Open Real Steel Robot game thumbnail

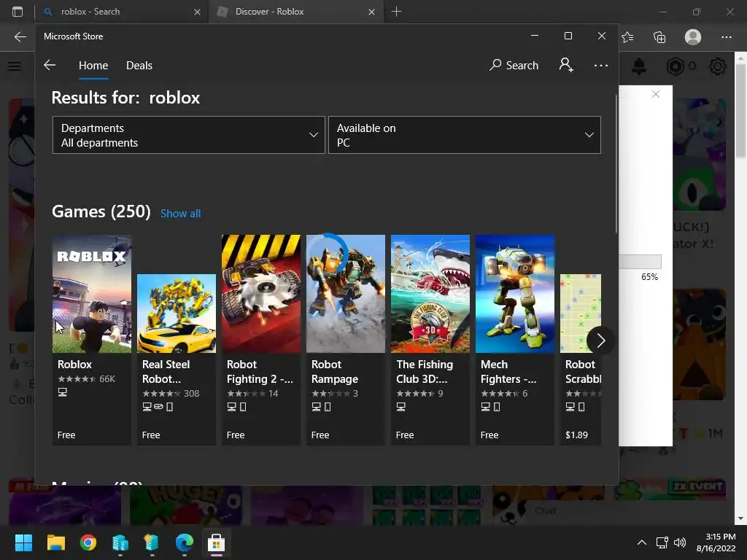(177, 314)
